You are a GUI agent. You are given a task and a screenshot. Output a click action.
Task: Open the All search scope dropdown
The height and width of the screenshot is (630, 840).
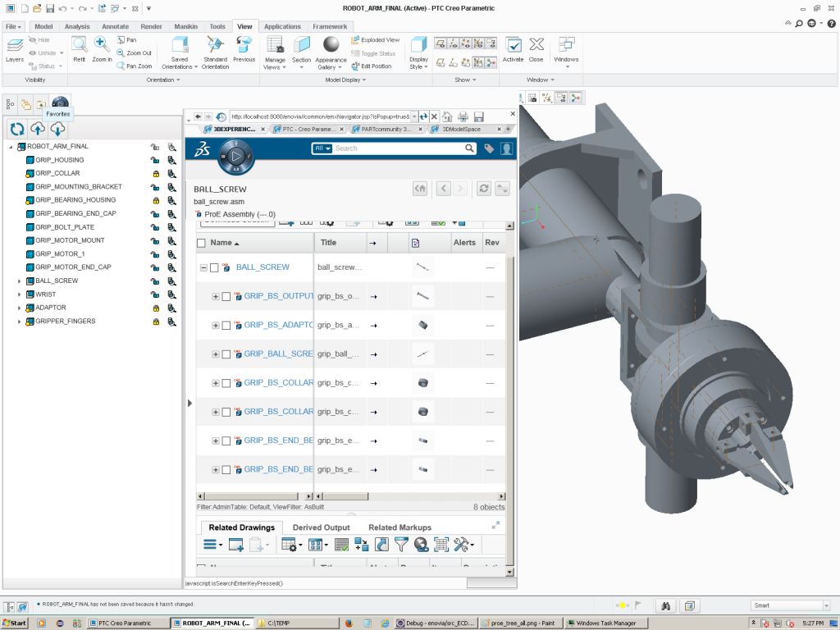click(x=322, y=148)
